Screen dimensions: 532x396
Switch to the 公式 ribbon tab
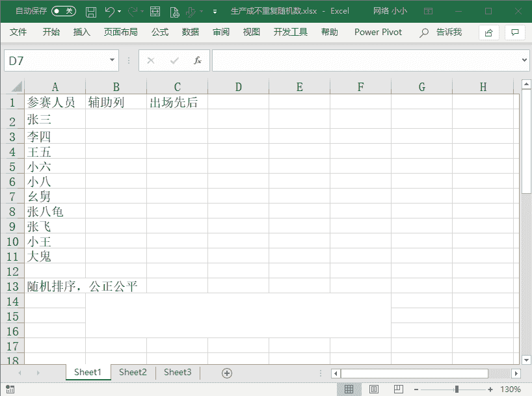pyautogui.click(x=160, y=33)
